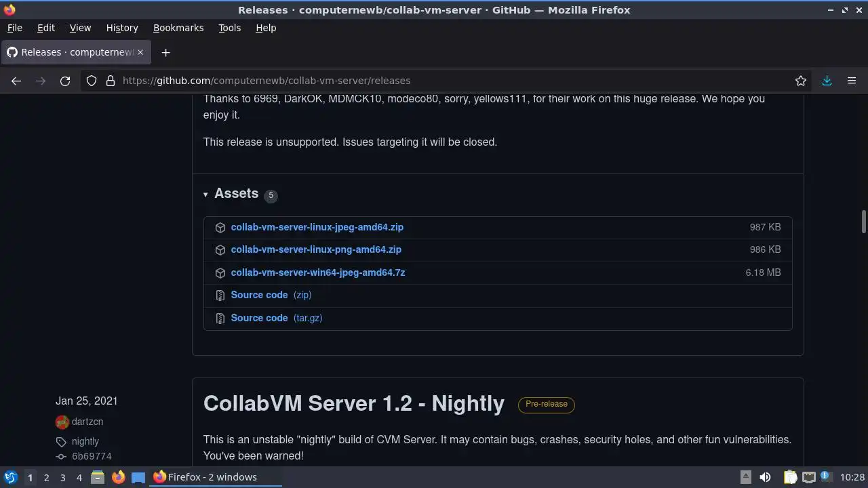Click the assets count badge 5

[x=271, y=195]
